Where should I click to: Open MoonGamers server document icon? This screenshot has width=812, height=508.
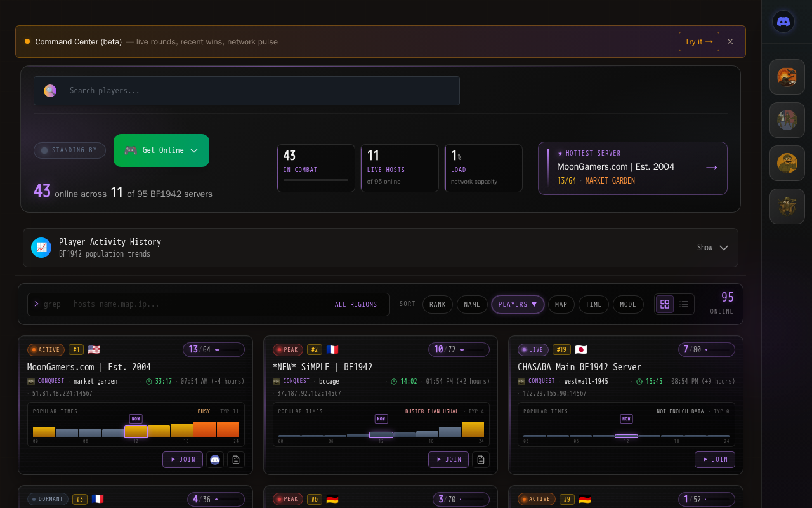click(x=236, y=460)
